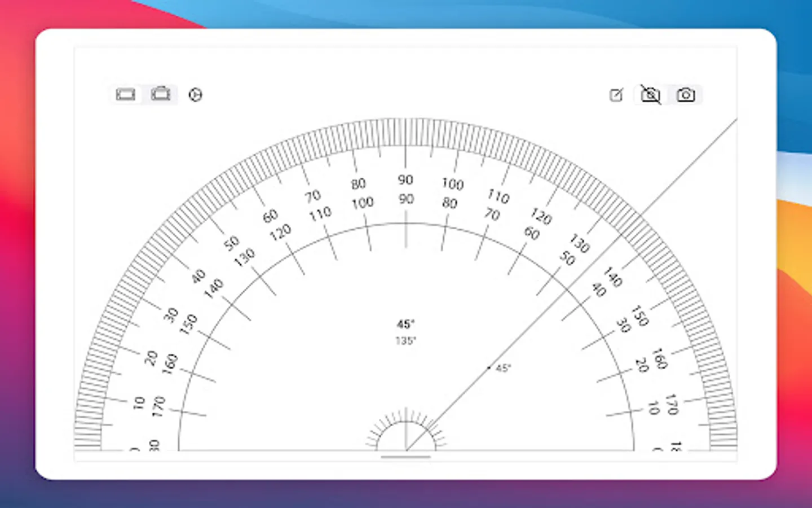Screen dimensions: 812x508
Task: Click the 45° label on measuring line
Action: click(x=503, y=368)
